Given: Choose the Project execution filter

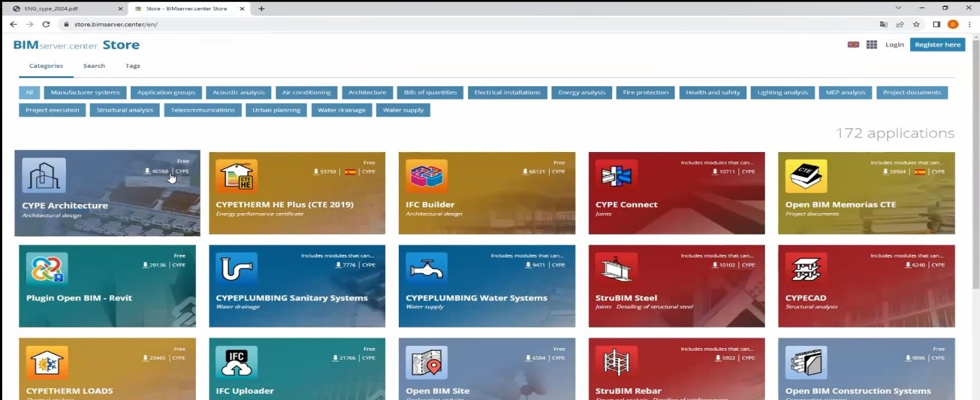Looking at the screenshot, I should coord(52,110).
